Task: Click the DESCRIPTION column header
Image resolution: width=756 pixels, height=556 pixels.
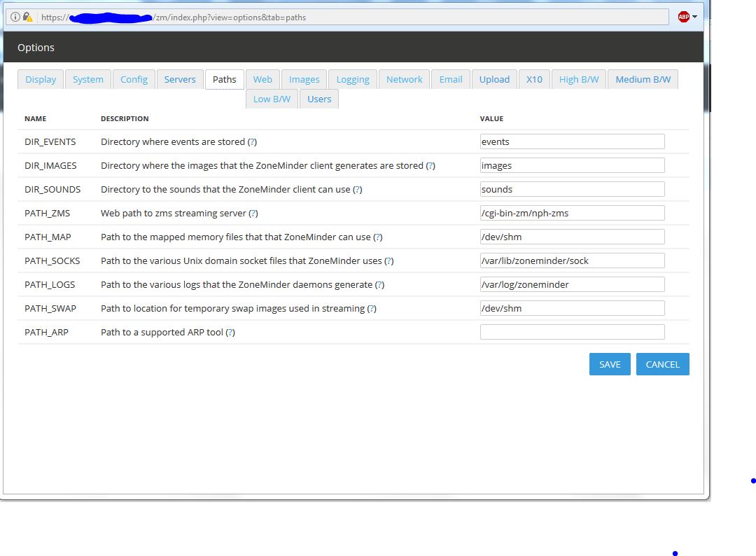Action: pyautogui.click(x=125, y=118)
